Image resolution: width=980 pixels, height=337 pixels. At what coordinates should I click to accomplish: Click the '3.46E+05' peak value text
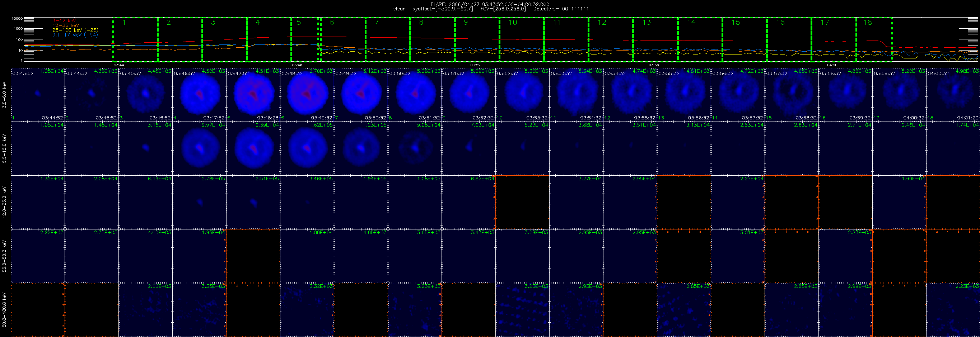click(x=322, y=179)
